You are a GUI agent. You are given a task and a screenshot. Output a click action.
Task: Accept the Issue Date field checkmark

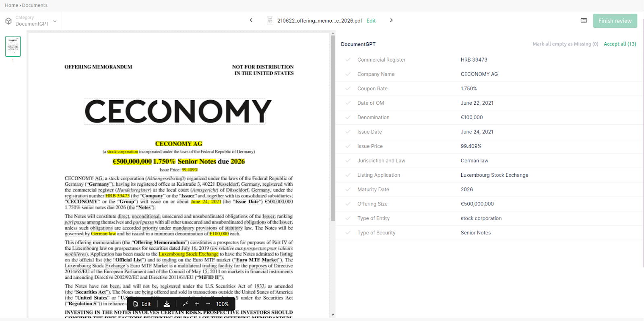(348, 132)
